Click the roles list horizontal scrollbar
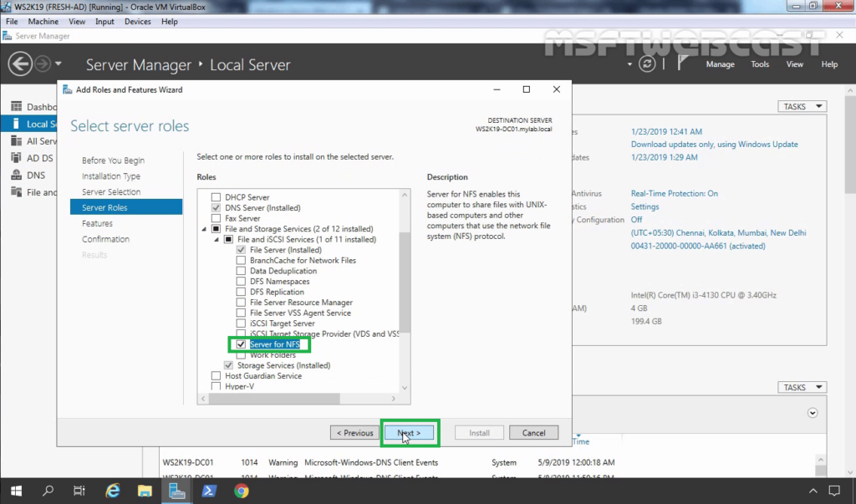Screen dimensions: 856x504 click(x=274, y=399)
